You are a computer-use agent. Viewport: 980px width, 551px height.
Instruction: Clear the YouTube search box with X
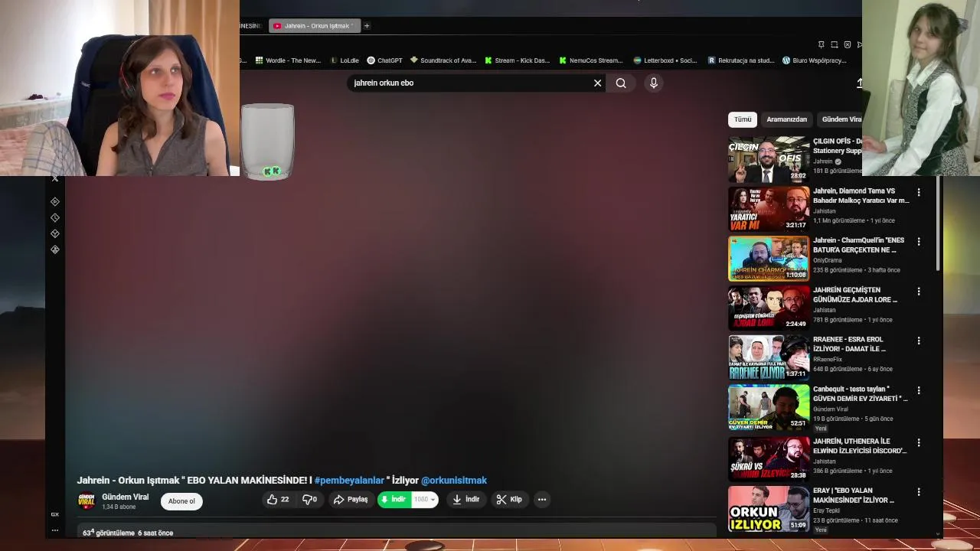pos(598,83)
